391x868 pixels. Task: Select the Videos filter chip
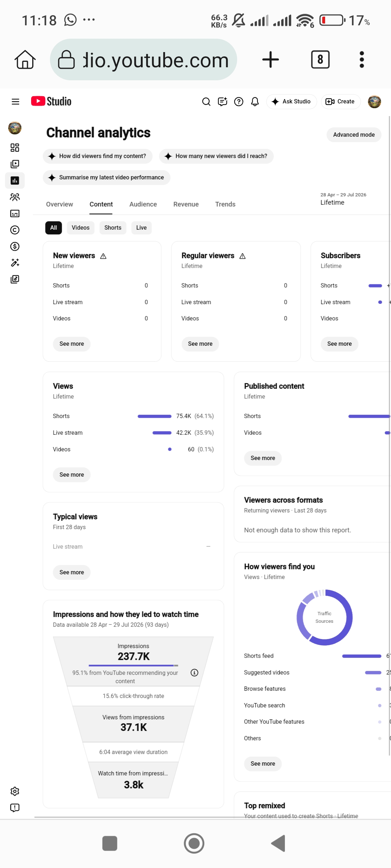pos(80,228)
